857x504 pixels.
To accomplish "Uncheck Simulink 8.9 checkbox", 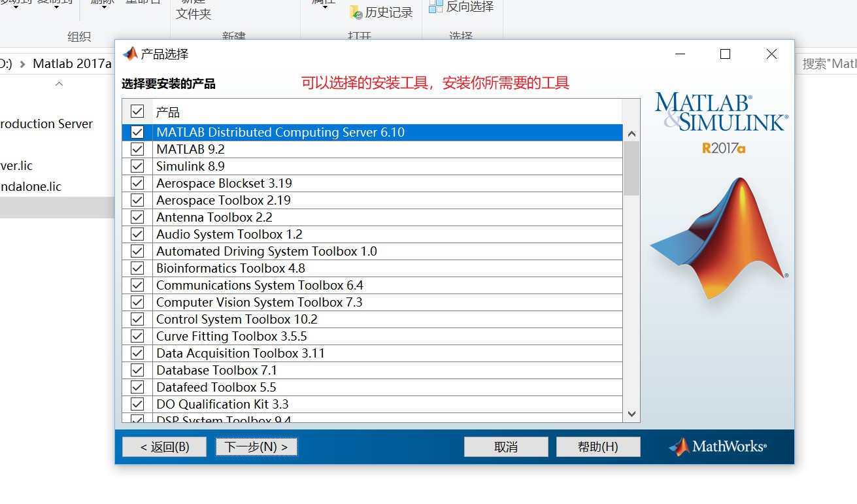I will [137, 166].
